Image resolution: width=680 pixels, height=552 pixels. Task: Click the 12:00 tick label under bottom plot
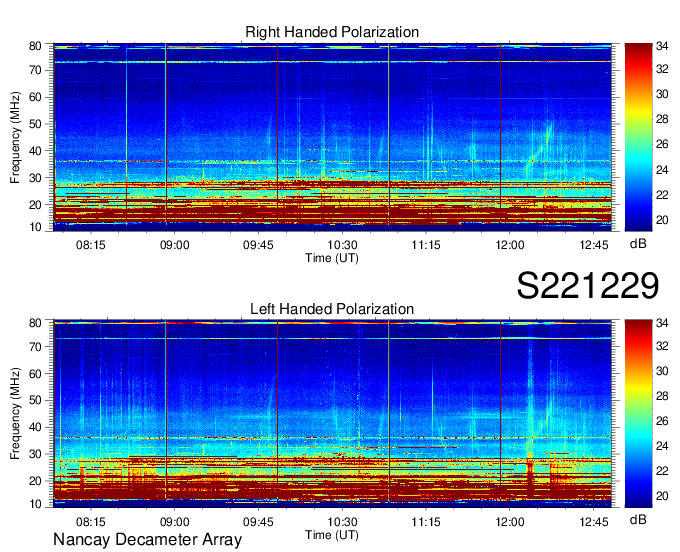click(x=510, y=522)
